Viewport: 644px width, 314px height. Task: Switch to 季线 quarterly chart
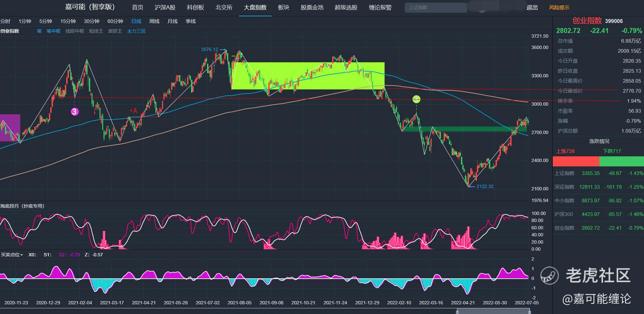(190, 21)
